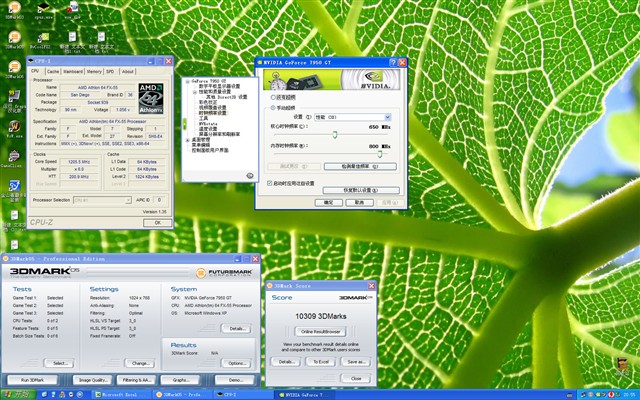The height and width of the screenshot is (400, 640).
Task: Click Select under Tests in 3DMark05
Action: [x=58, y=363]
